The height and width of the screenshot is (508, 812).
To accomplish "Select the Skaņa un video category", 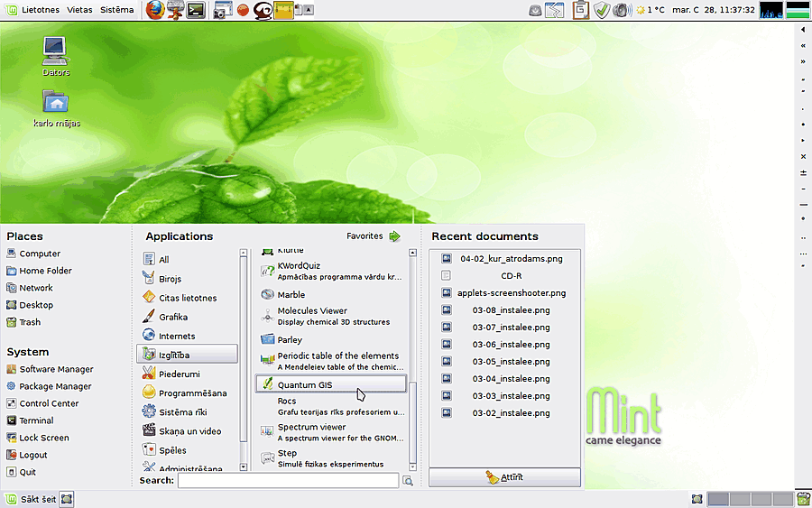I will 187,431.
